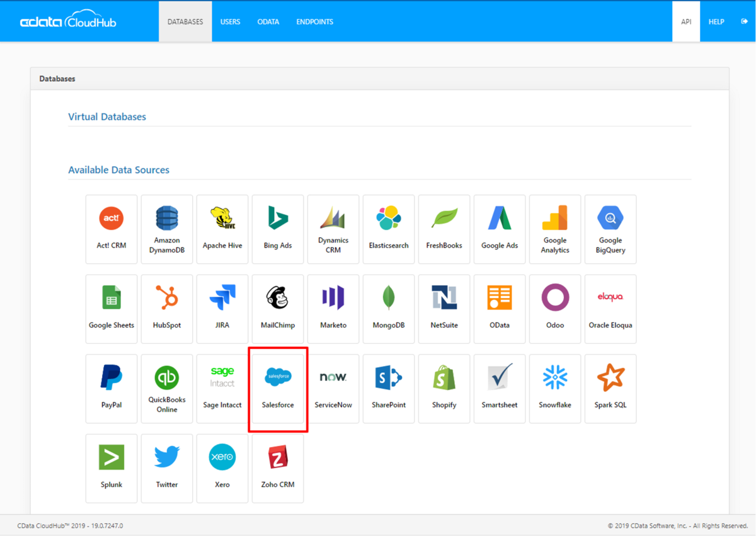Switch to the Endpoints tab
Image resolution: width=756 pixels, height=536 pixels.
click(x=314, y=21)
